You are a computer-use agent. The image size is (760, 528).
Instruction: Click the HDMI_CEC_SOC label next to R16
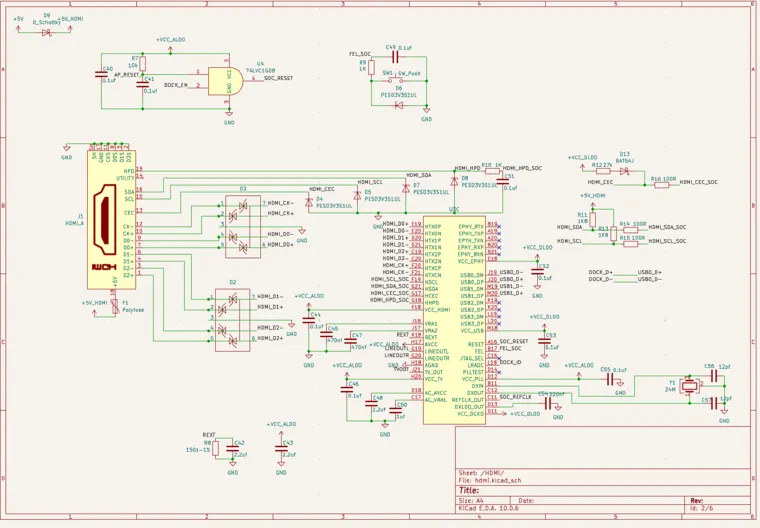click(x=698, y=182)
